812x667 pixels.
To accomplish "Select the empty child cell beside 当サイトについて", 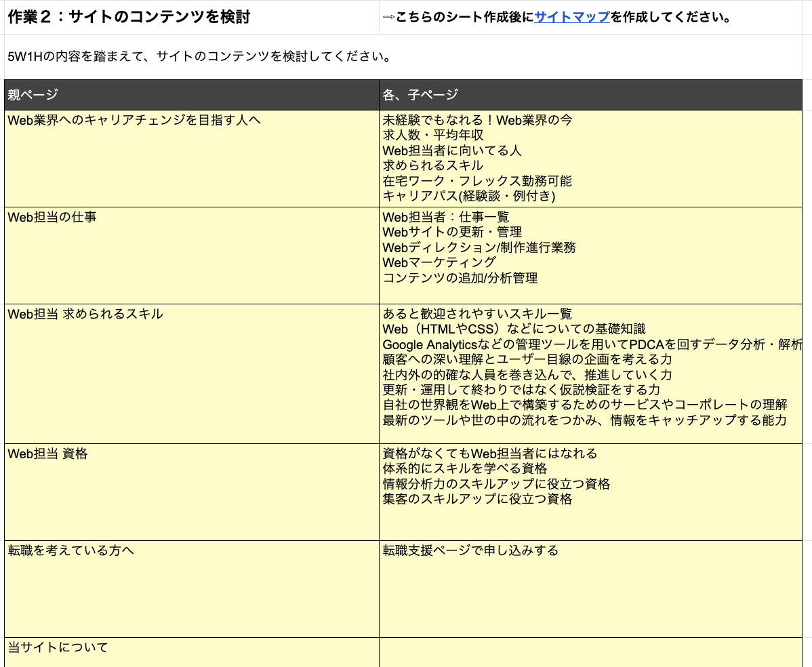I will [590, 652].
